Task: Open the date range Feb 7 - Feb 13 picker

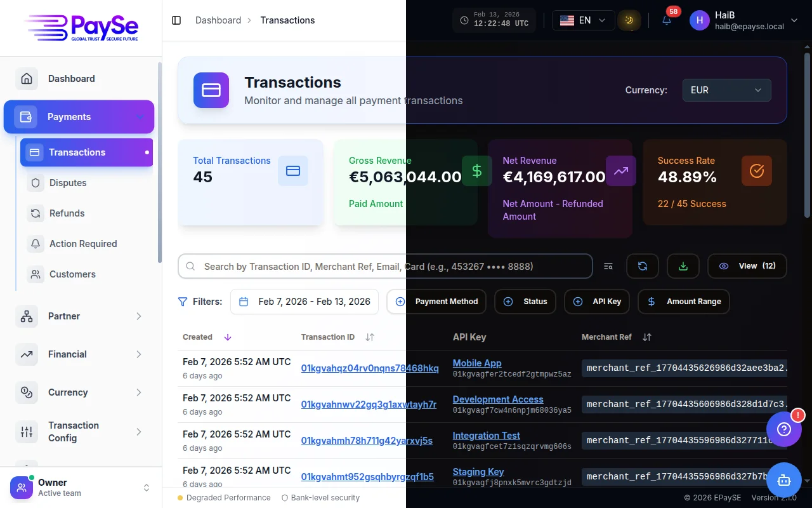Action: (x=304, y=302)
